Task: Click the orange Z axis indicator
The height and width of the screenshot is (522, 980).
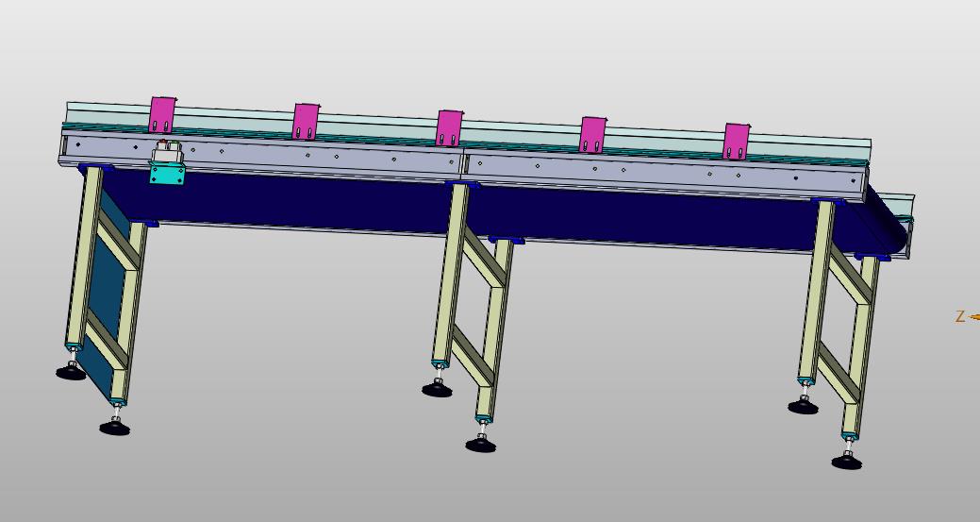Action: [966, 317]
